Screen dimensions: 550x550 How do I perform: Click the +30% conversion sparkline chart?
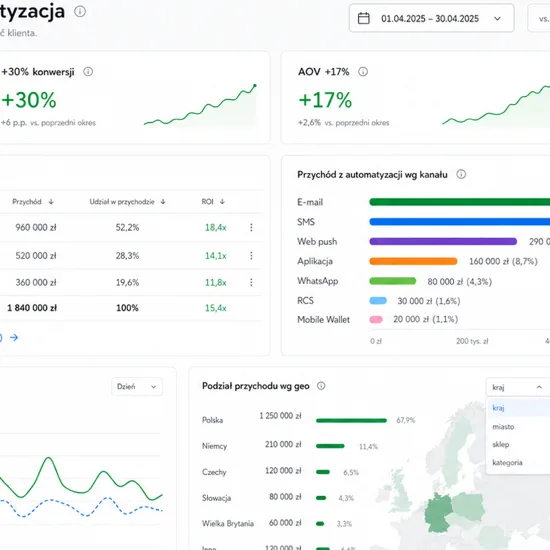pos(200,105)
